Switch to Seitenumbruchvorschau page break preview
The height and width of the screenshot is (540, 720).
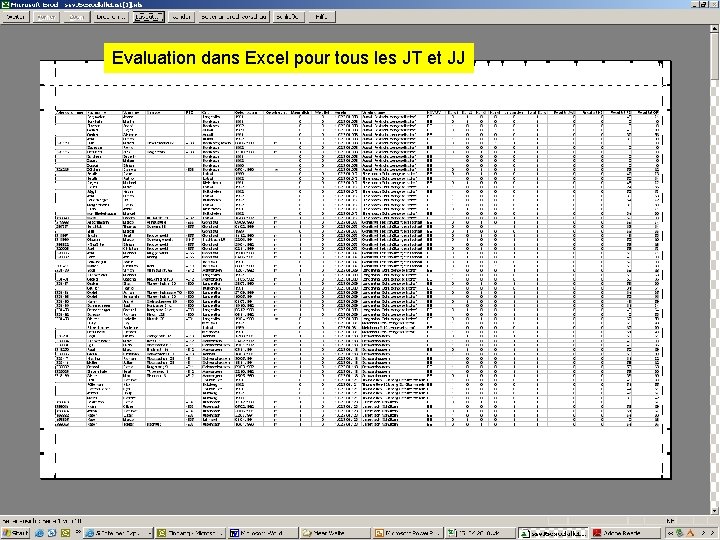(x=234, y=17)
